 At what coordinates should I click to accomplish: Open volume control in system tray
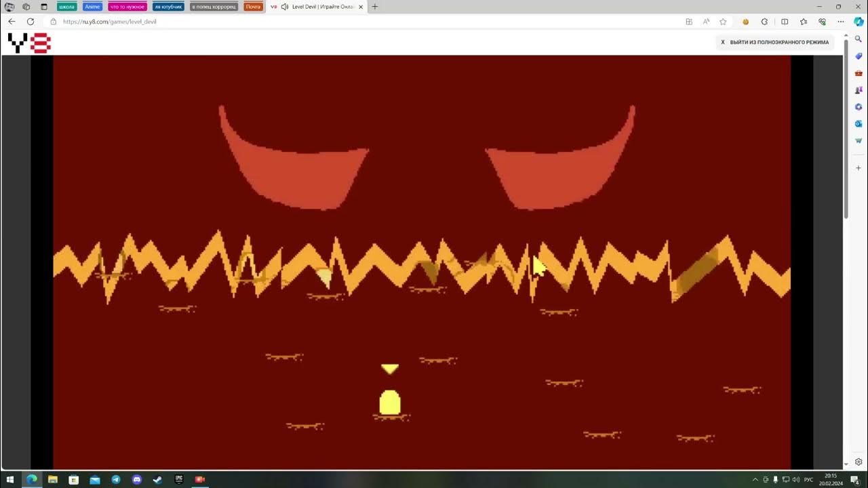[795, 480]
